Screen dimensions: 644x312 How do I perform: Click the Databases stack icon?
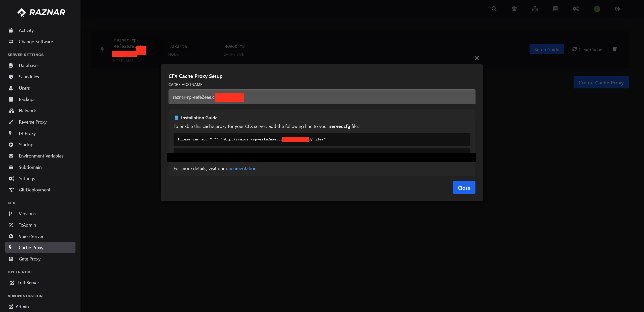[11, 65]
